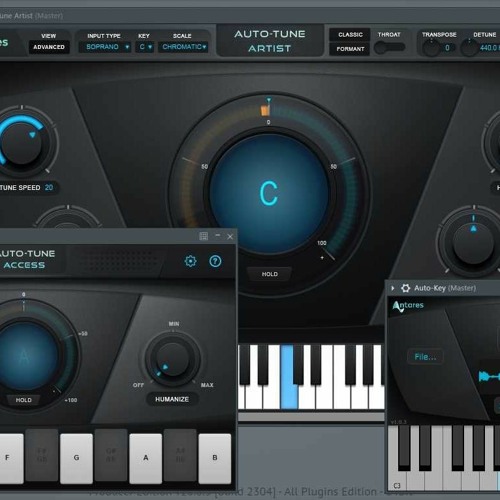Click the Transpose value 0
The height and width of the screenshot is (500, 500).
[x=447, y=48]
